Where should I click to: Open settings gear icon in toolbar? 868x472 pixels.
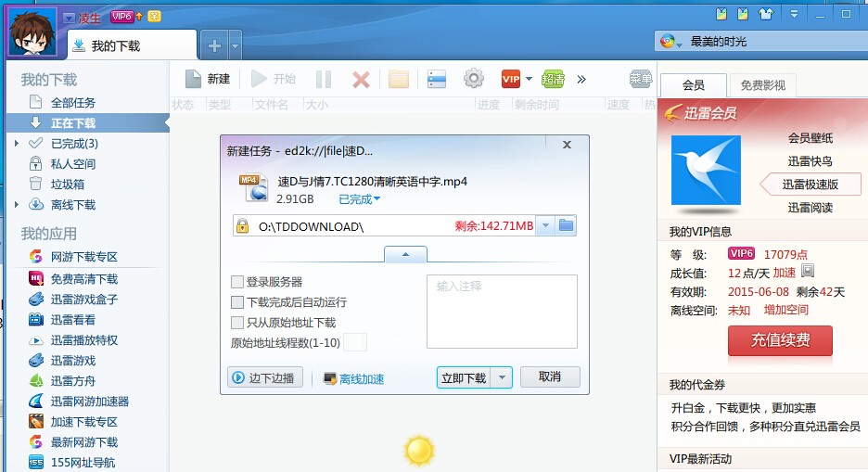473,79
